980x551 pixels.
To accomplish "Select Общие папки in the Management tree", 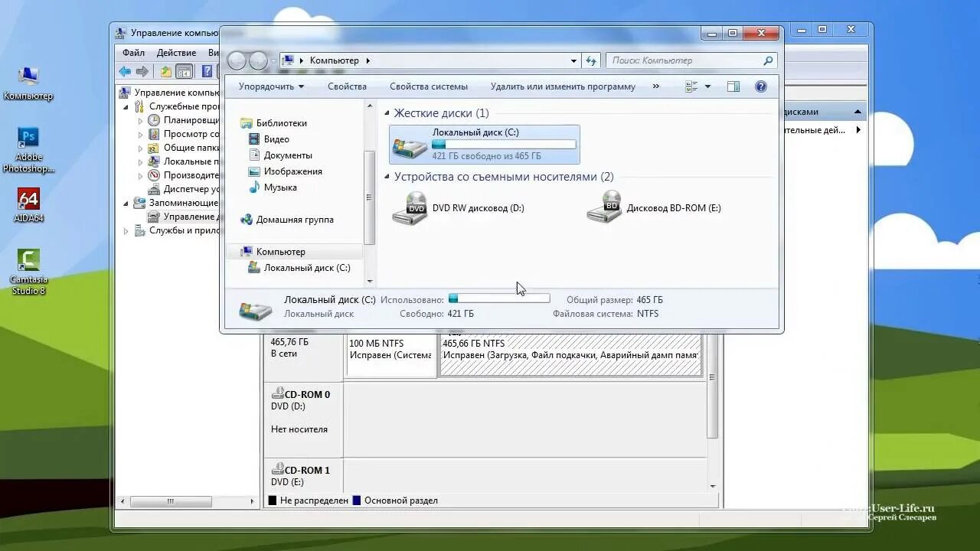I will (x=183, y=148).
